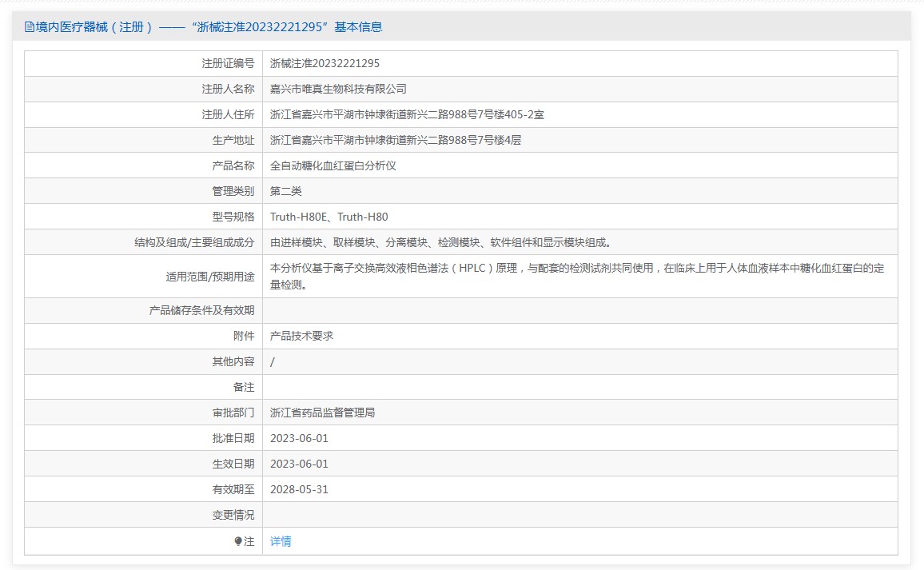Click the 适用范围/预期用途 label
Viewport: 924px width, 570px height.
click(209, 277)
